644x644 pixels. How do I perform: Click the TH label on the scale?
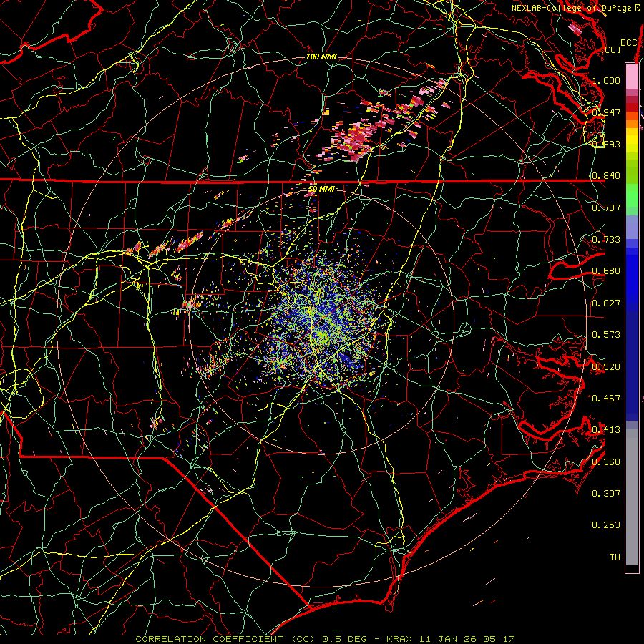pos(615,557)
